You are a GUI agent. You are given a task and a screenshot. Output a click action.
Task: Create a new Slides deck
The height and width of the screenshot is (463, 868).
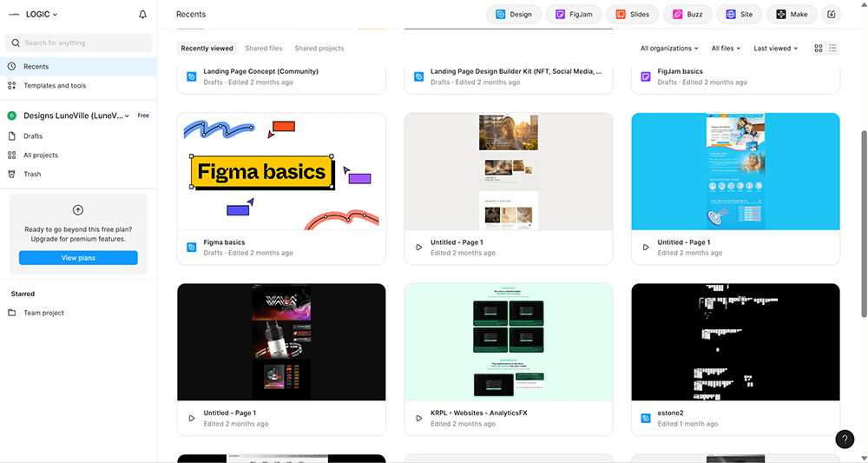632,15
